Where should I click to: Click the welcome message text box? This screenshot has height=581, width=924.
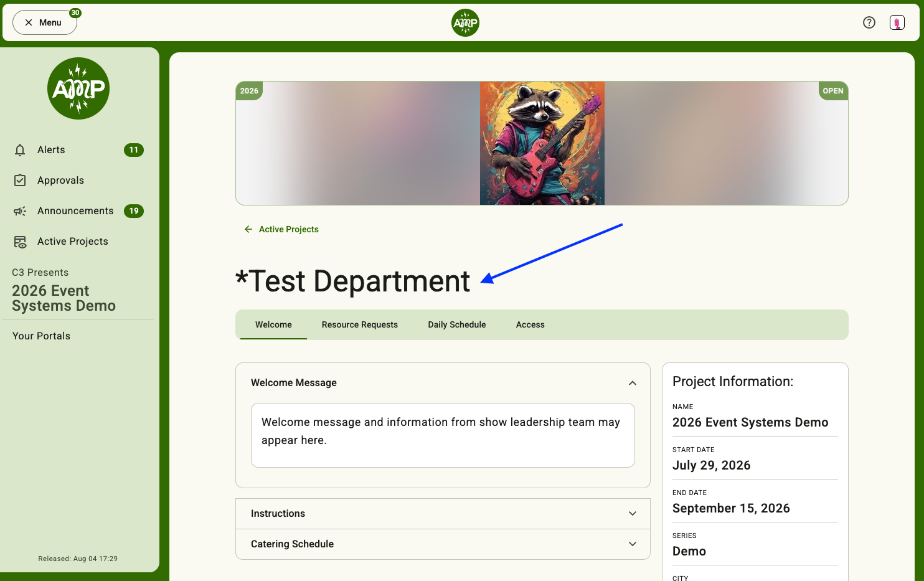443,435
